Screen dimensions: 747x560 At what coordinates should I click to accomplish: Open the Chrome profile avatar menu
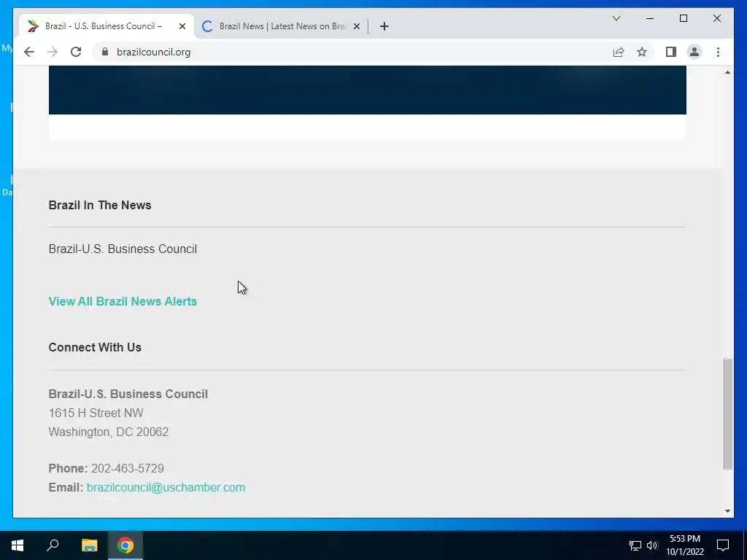(694, 52)
